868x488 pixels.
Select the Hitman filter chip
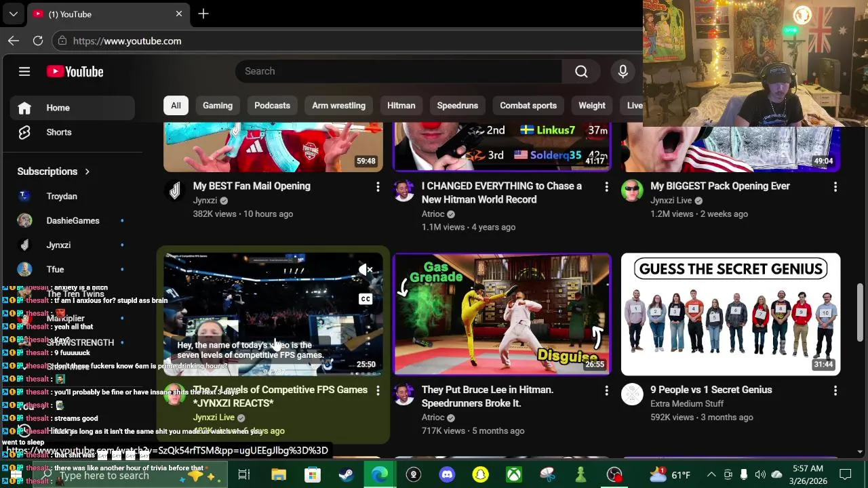[x=401, y=106]
